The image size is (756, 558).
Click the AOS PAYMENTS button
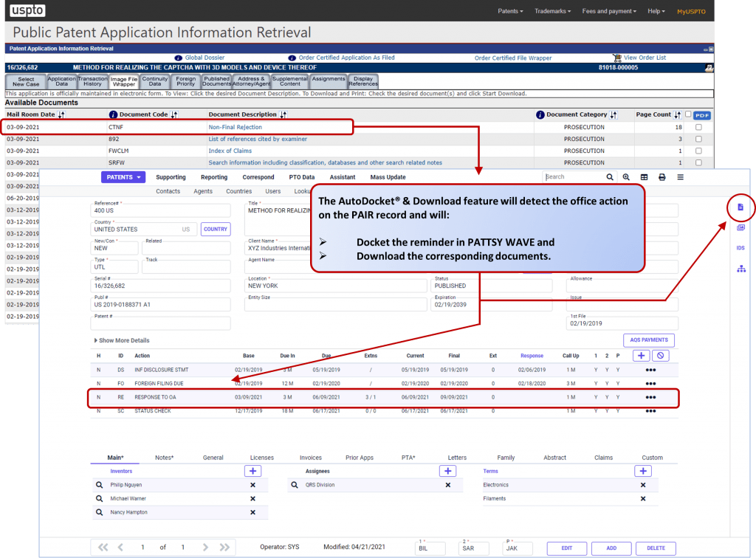[x=648, y=340]
